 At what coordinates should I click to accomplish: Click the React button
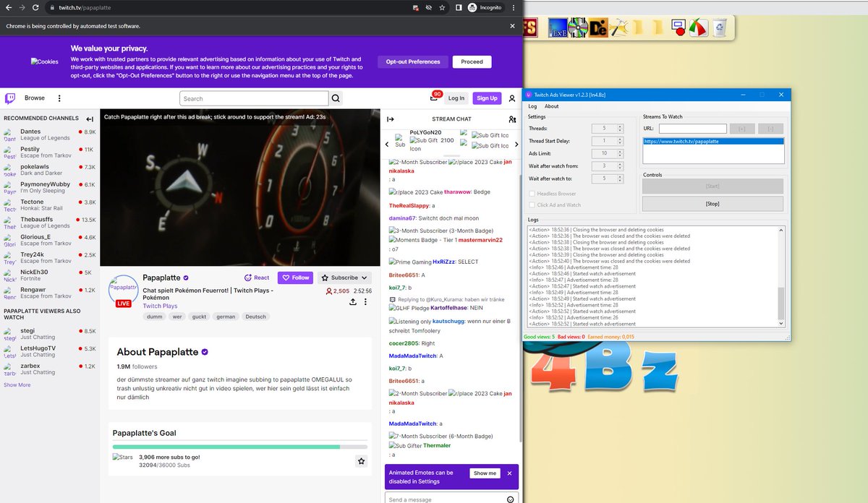257,278
